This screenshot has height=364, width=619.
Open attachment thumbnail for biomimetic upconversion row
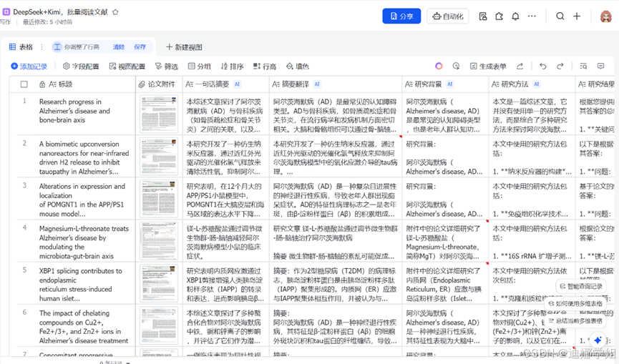point(159,156)
